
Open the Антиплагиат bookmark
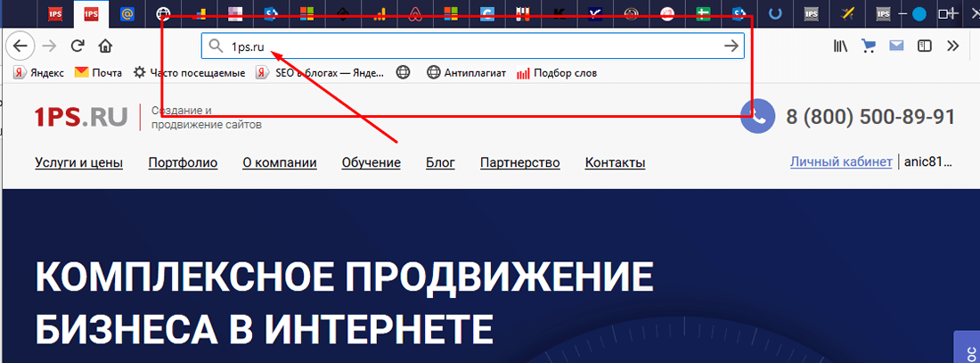point(466,73)
